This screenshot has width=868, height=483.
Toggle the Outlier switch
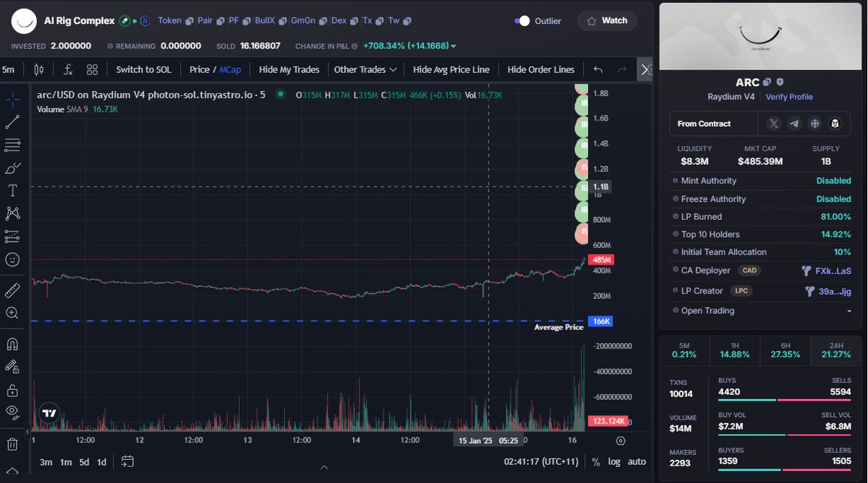pyautogui.click(x=522, y=21)
